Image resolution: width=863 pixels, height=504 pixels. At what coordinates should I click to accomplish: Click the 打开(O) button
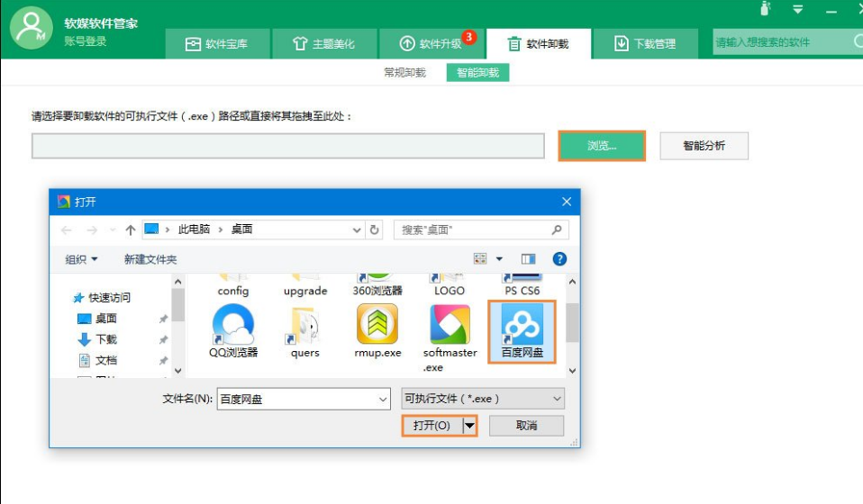point(432,426)
